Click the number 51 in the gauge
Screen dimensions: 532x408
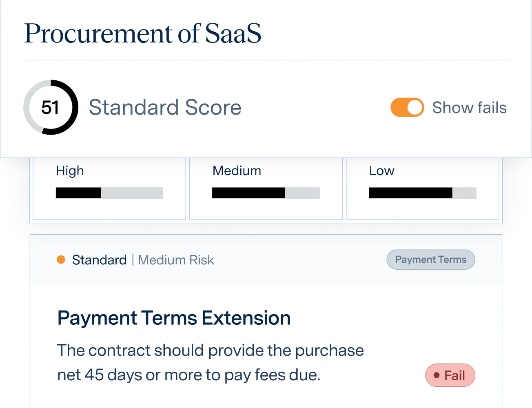51,108
